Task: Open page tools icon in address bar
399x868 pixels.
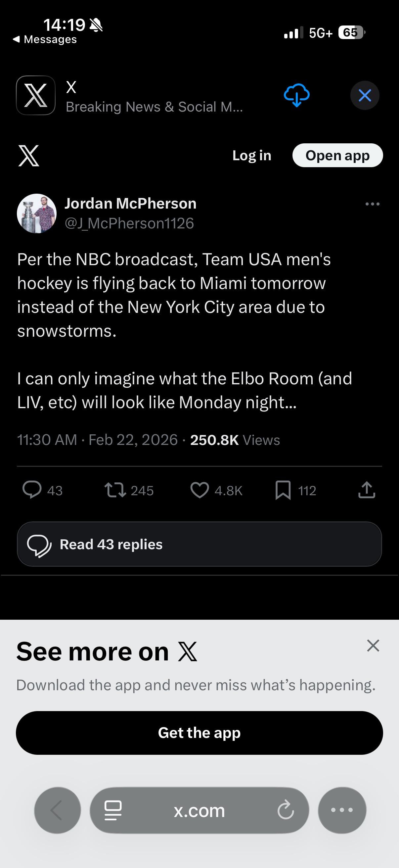Action: tap(113, 810)
